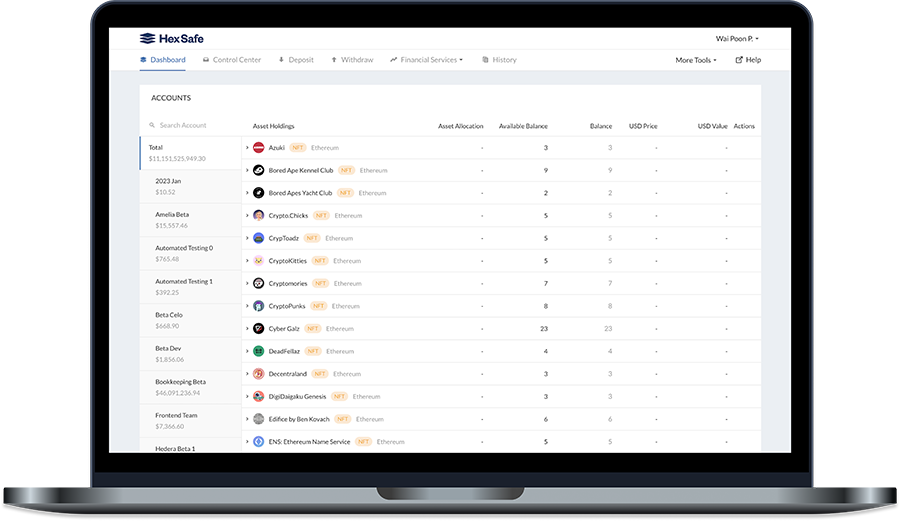Screen dimensions: 900x521
Task: Open the History tab
Action: [x=499, y=60]
